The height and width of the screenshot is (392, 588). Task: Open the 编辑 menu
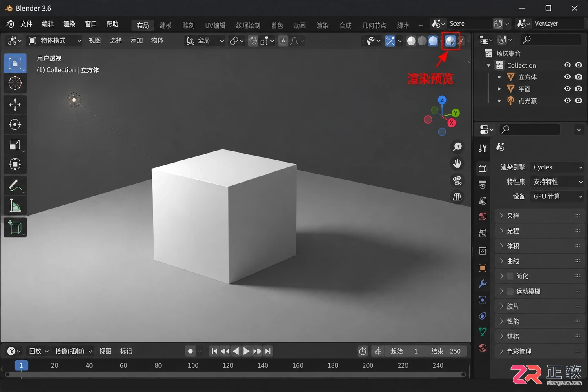[48, 24]
